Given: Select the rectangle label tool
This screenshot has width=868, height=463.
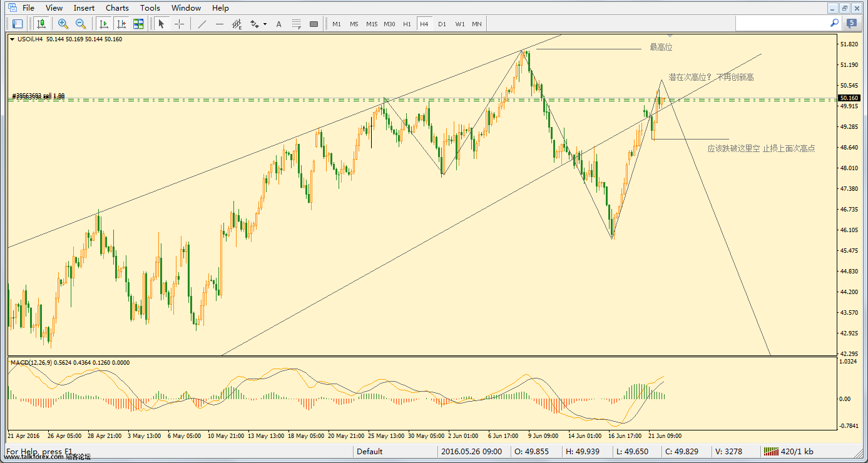Looking at the screenshot, I should click(314, 24).
